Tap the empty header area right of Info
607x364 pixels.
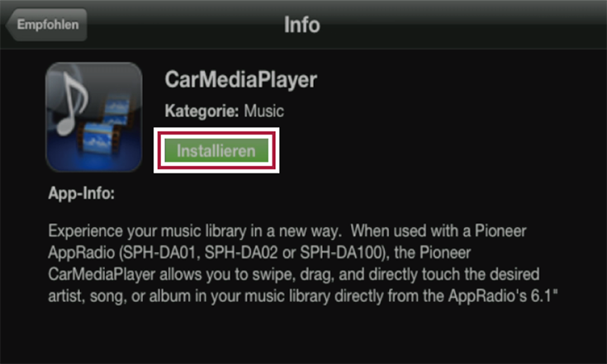click(x=464, y=25)
